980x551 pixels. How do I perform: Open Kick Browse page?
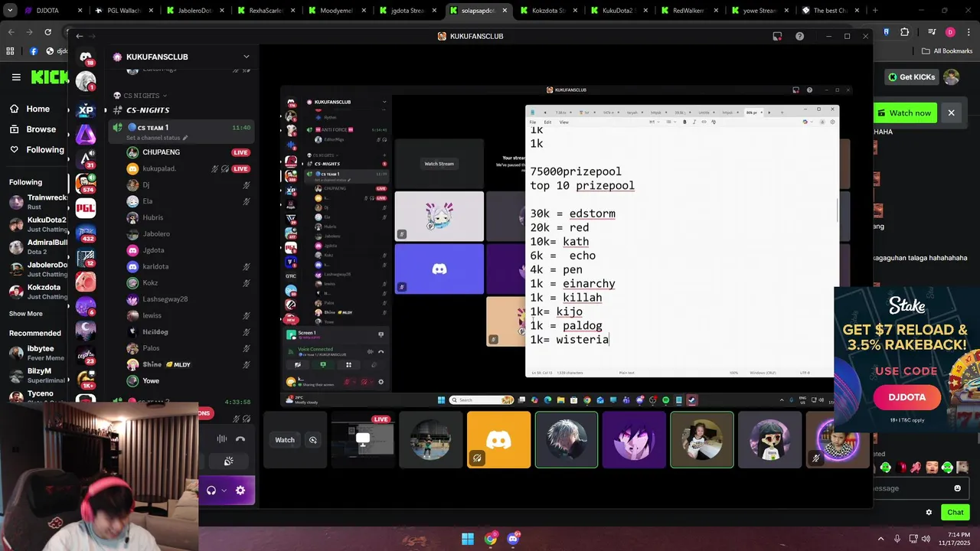pyautogui.click(x=32, y=129)
